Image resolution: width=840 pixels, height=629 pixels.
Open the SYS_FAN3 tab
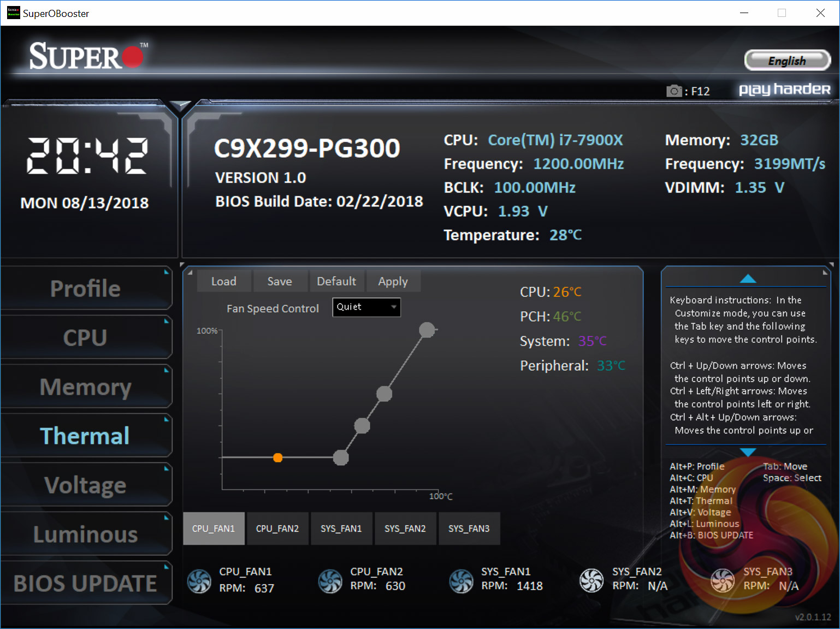pos(469,529)
